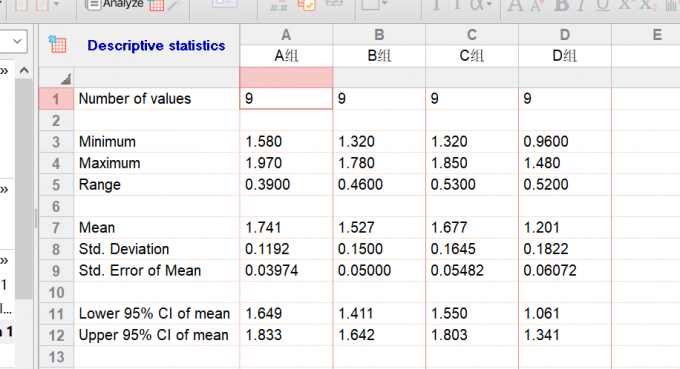
Task: Select mean value 1.201
Action: (x=565, y=228)
